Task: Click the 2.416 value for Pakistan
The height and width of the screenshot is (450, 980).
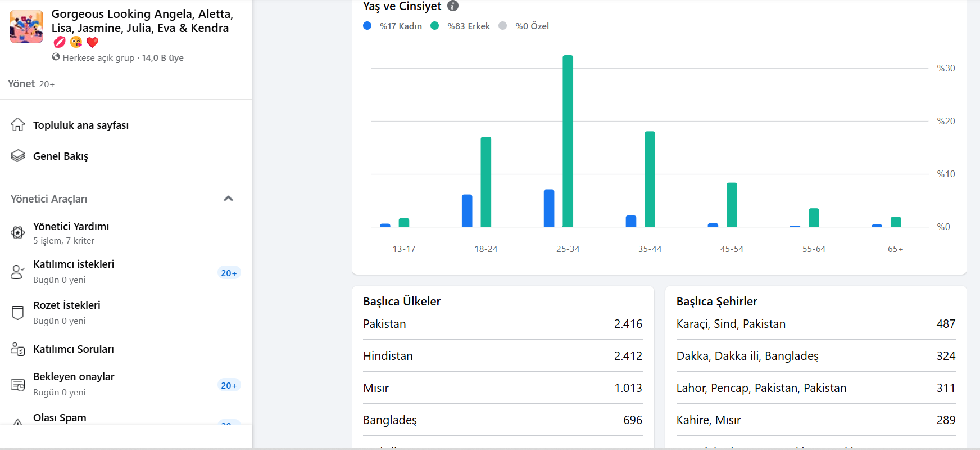Action: (x=628, y=324)
